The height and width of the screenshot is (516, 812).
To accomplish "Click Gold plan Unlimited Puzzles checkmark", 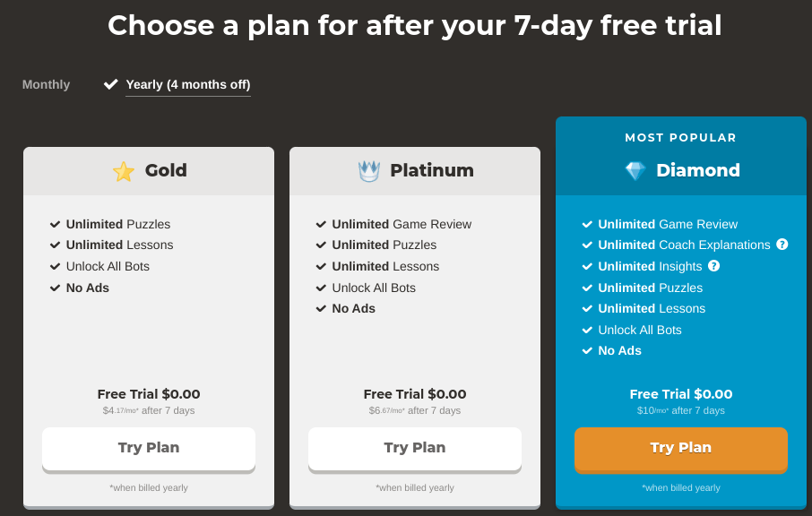I will (x=55, y=224).
